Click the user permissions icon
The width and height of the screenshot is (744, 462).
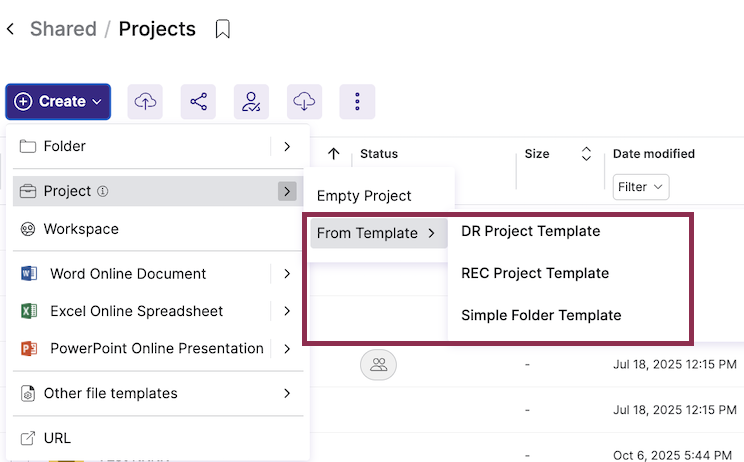pyautogui.click(x=251, y=102)
